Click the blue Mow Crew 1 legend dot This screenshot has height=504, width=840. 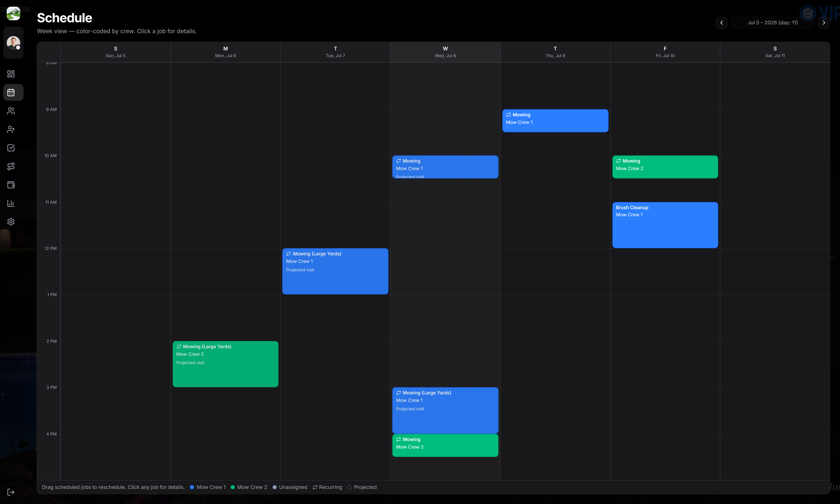tap(192, 487)
